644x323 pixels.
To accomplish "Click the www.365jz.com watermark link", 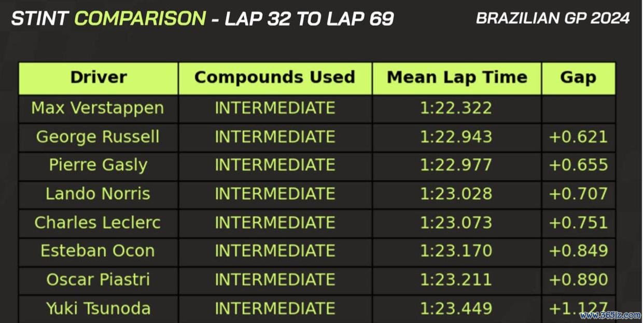I will [x=609, y=316].
